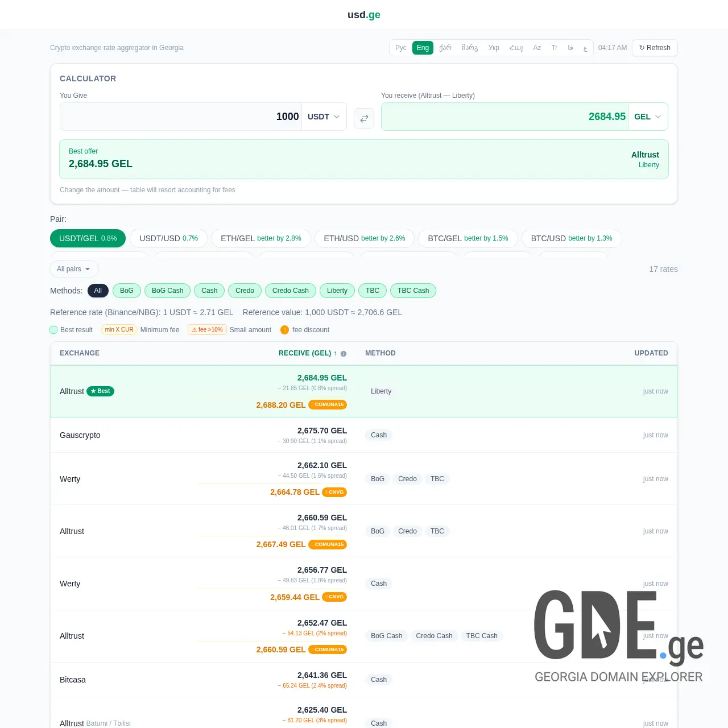Screen dimensions: 728x728
Task: Click the Liberty method in Alltrust Best row
Action: [x=381, y=391]
